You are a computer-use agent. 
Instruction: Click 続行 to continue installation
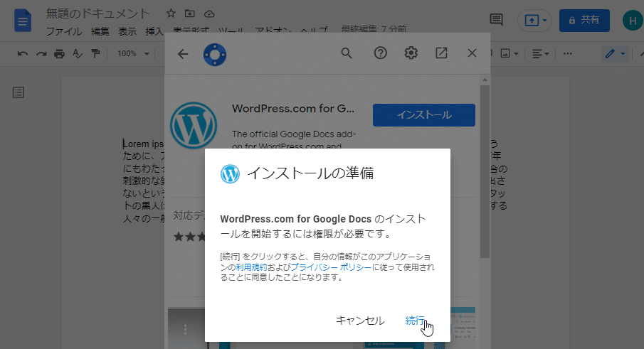[415, 321]
